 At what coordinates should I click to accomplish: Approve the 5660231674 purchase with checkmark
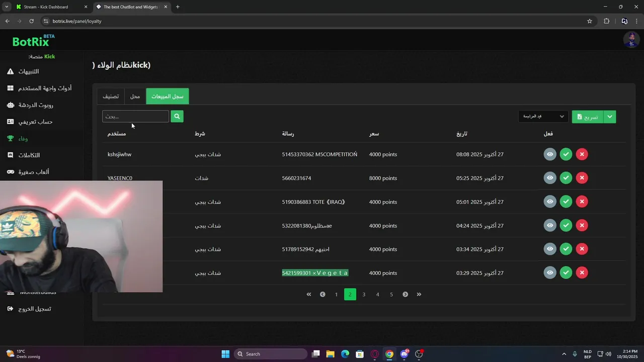tap(566, 178)
